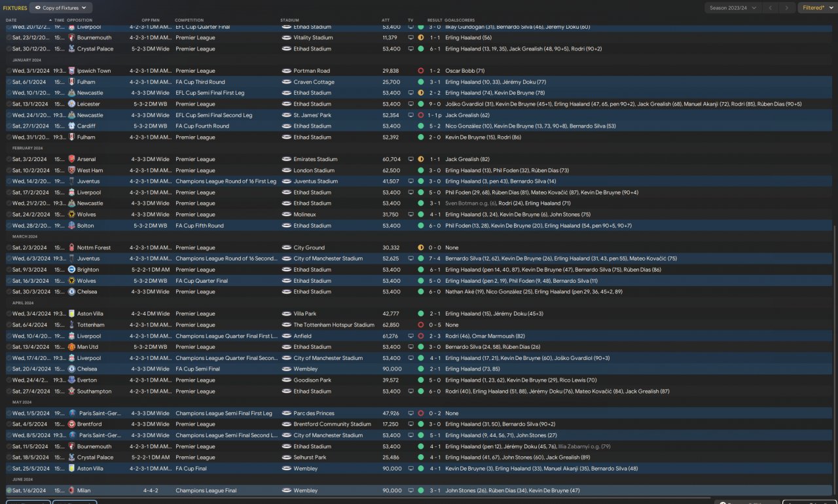Go to the previous season with the left arrow
The width and height of the screenshot is (838, 504).
[x=771, y=8]
